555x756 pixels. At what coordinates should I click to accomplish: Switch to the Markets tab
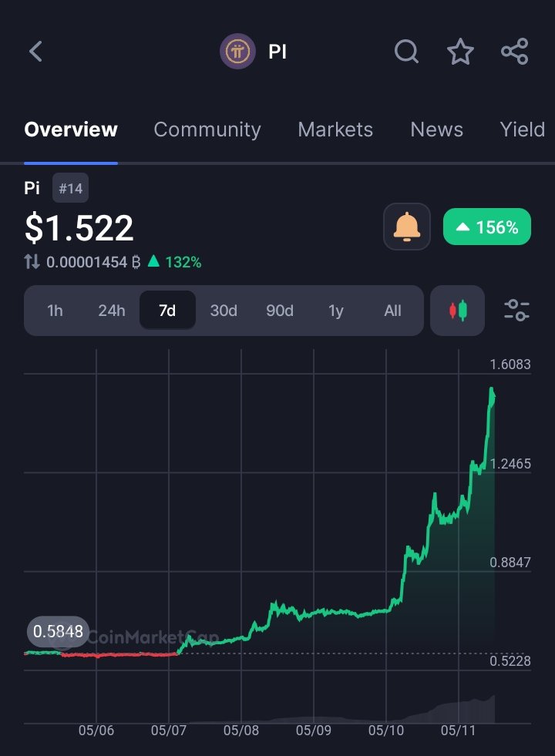[x=335, y=129]
